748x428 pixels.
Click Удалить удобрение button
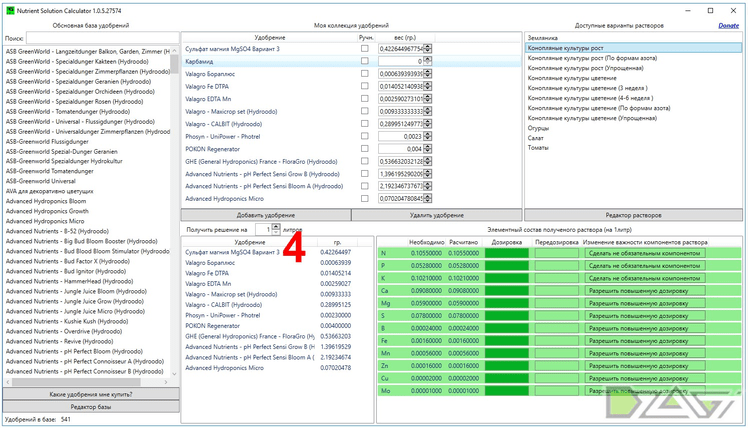click(x=436, y=215)
